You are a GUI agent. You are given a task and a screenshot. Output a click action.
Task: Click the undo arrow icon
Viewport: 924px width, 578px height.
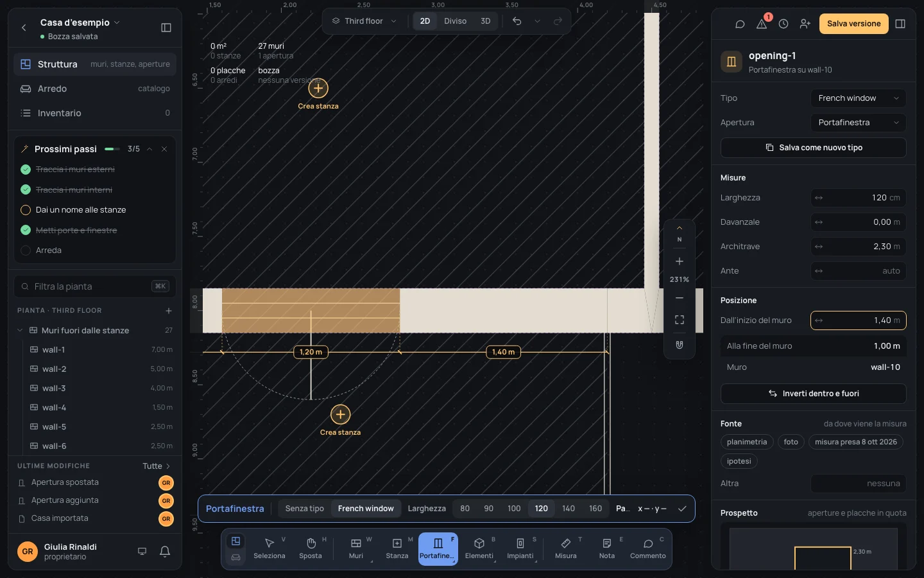pyautogui.click(x=517, y=21)
